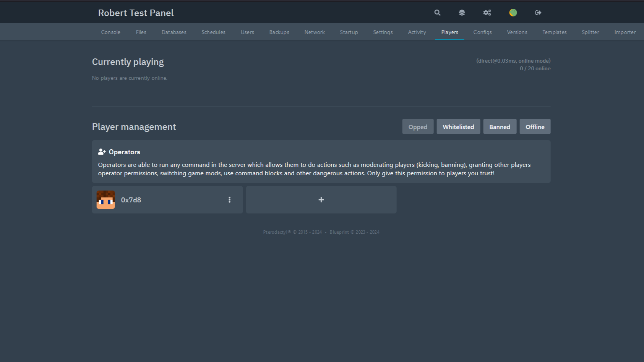This screenshot has width=644, height=362.
Task: Click the sign out icon
Action: [538, 13]
